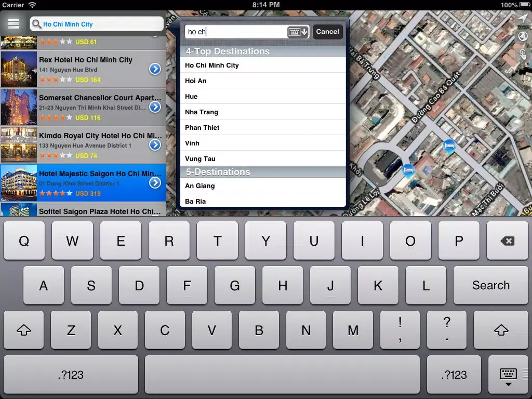Select Hoi An destination
532x399 pixels.
[x=262, y=81]
